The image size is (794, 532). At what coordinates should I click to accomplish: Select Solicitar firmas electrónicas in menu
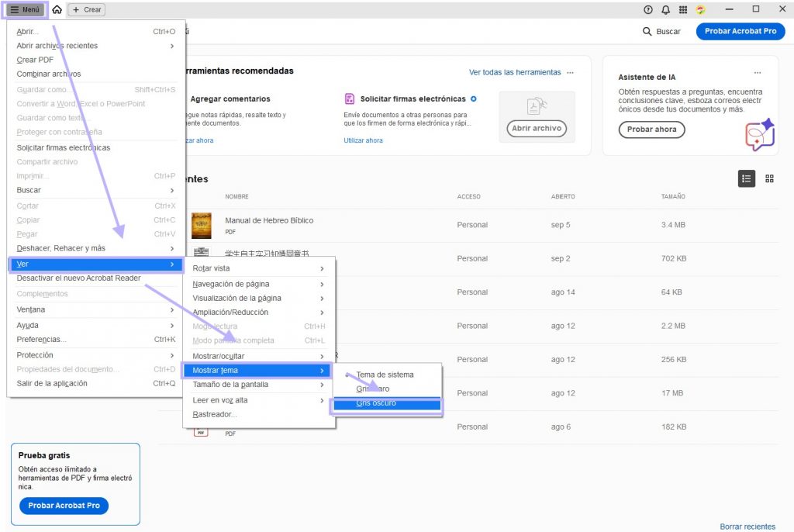click(x=95, y=147)
